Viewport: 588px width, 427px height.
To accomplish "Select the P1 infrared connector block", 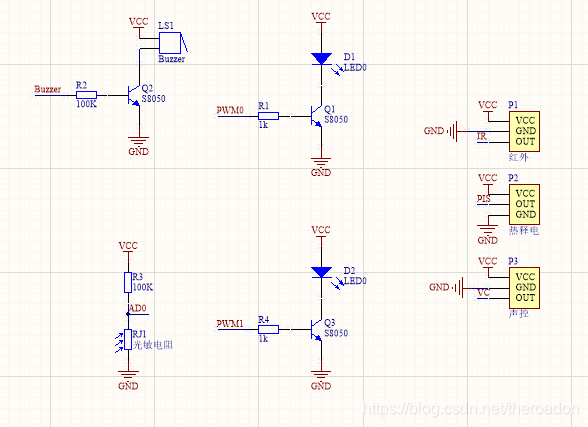I will [x=524, y=131].
